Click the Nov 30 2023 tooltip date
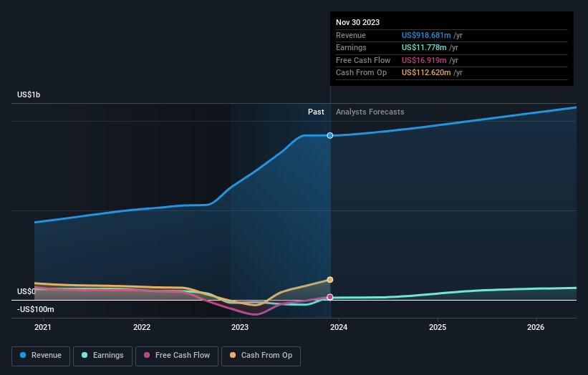This screenshot has height=375, width=588. click(x=358, y=22)
